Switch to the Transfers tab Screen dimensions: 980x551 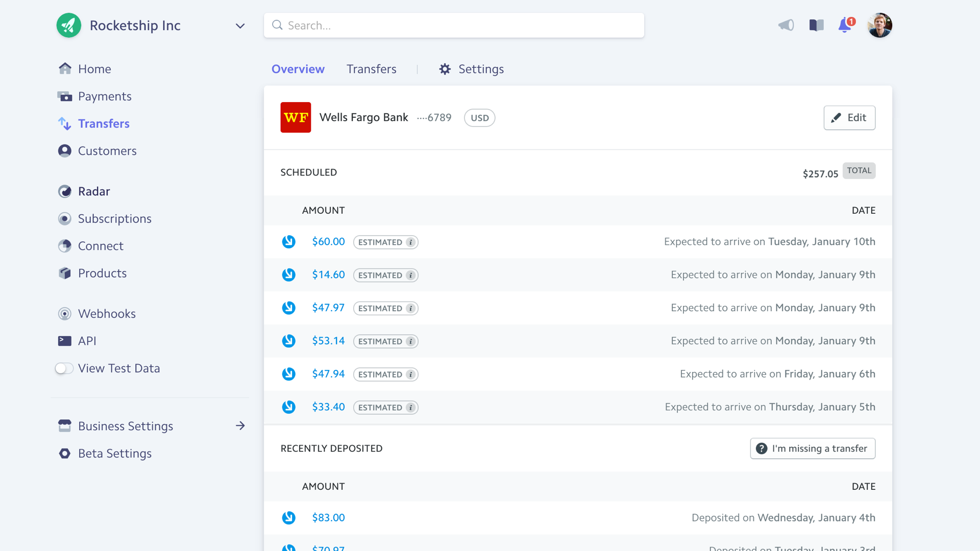click(x=371, y=69)
